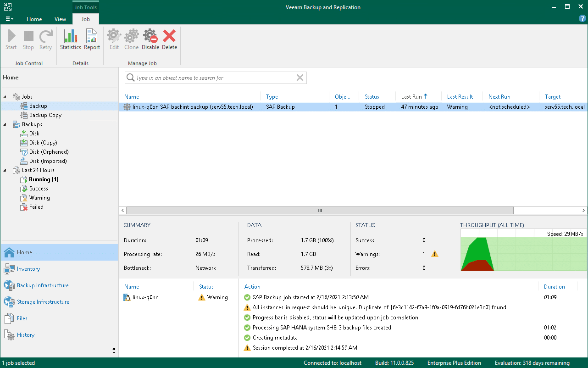This screenshot has height=368, width=588.
Task: Click the Start job icon
Action: 11,40
